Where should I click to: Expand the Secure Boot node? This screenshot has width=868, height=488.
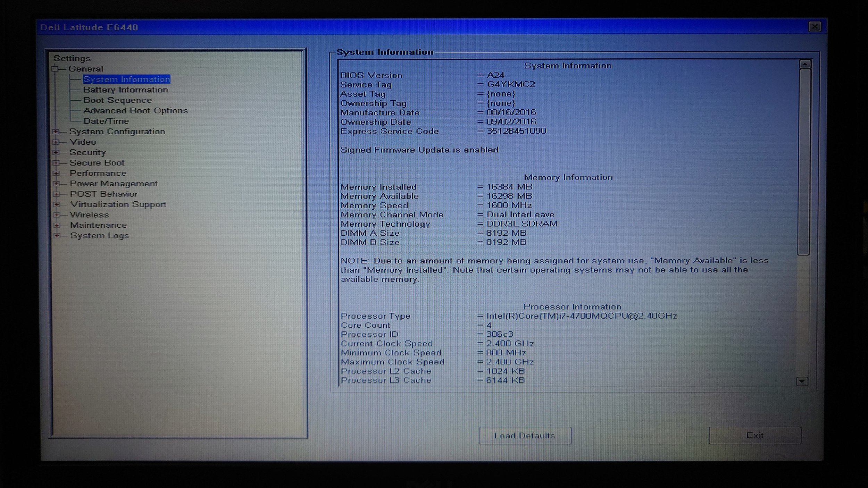(x=56, y=163)
